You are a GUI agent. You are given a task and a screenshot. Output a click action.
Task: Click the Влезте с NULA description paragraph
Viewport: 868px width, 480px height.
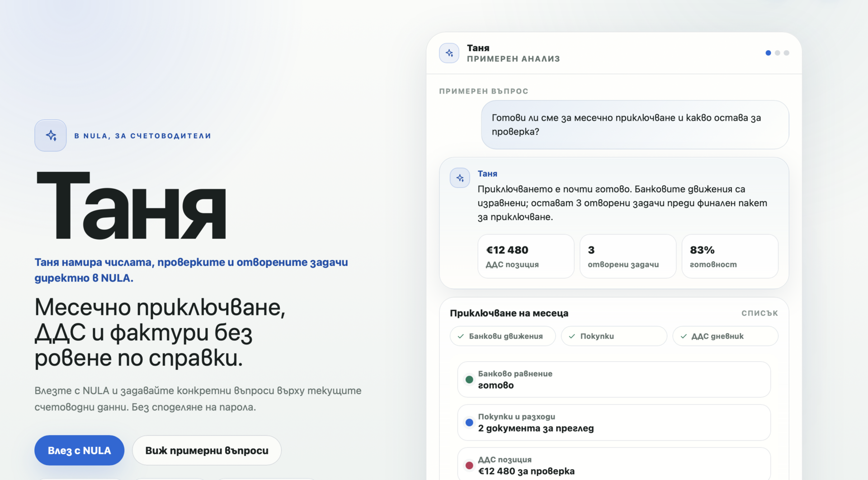198,399
